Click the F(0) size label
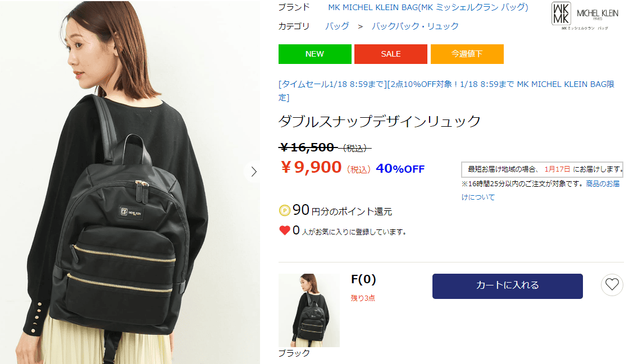 (x=363, y=279)
